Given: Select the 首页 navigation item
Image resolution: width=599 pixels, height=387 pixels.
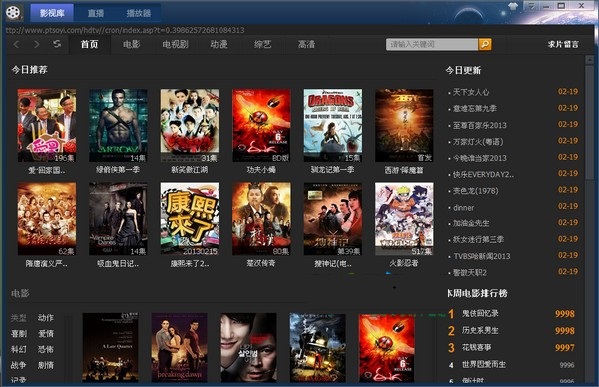Looking at the screenshot, I should pyautogui.click(x=90, y=44).
